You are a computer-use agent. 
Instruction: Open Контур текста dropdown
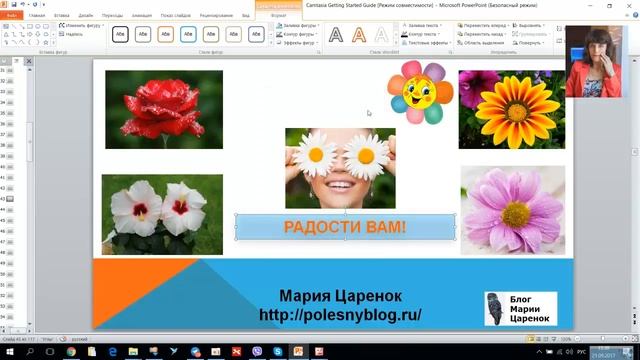pos(421,34)
